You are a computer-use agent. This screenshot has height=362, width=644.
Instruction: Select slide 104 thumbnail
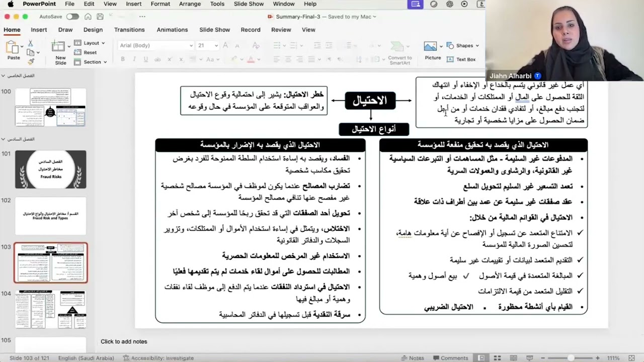pos(50,309)
